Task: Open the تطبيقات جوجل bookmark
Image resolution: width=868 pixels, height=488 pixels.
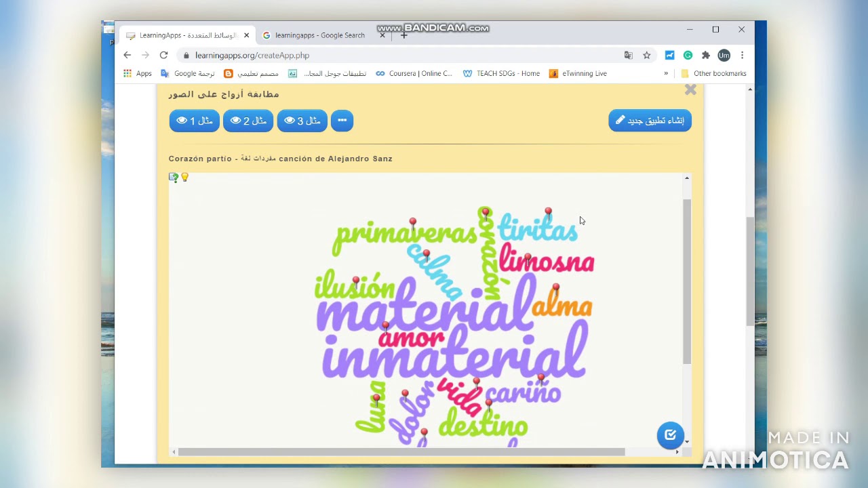Action: pos(327,73)
